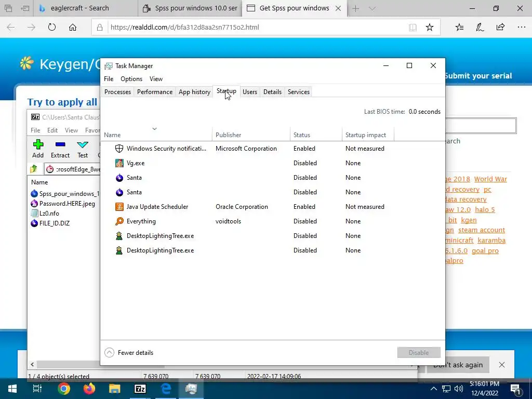Switch to the Services tab
532x399 pixels.
pos(299,92)
